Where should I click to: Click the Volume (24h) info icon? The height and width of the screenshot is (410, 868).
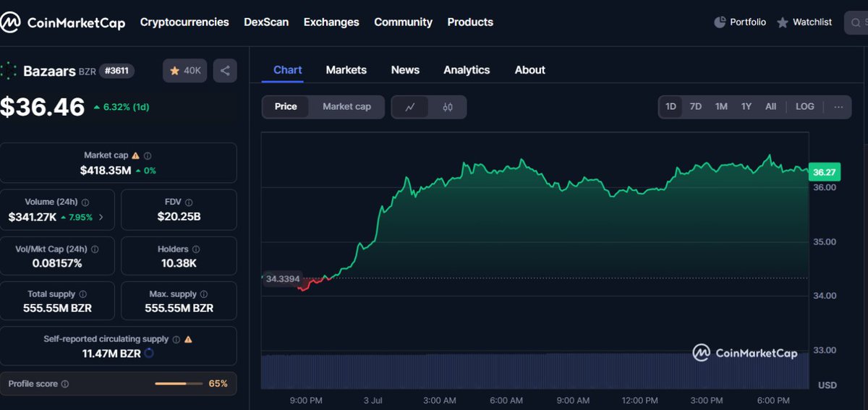(85, 202)
